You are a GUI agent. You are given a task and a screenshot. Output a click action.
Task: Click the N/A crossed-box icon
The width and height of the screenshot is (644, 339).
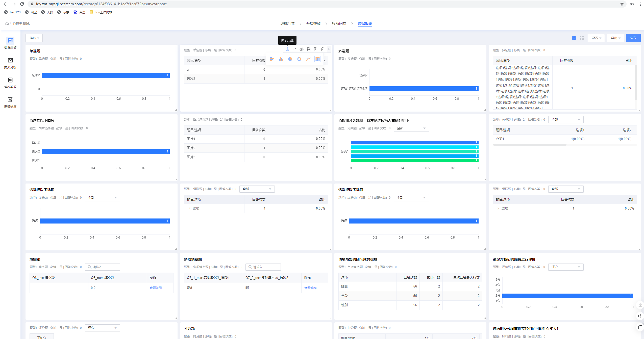[x=309, y=49]
